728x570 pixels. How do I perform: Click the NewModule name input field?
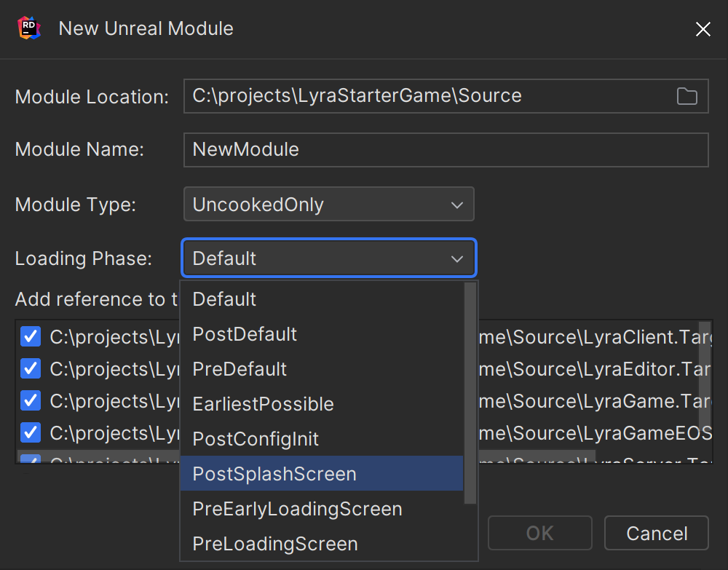446,150
